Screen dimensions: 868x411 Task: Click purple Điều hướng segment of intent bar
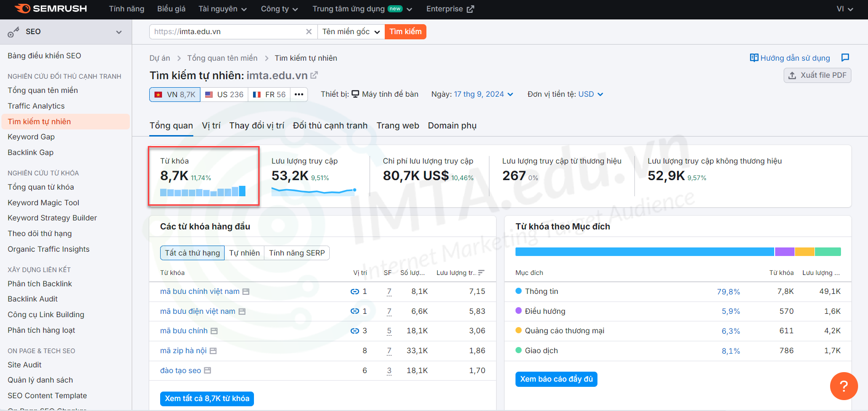tap(785, 252)
